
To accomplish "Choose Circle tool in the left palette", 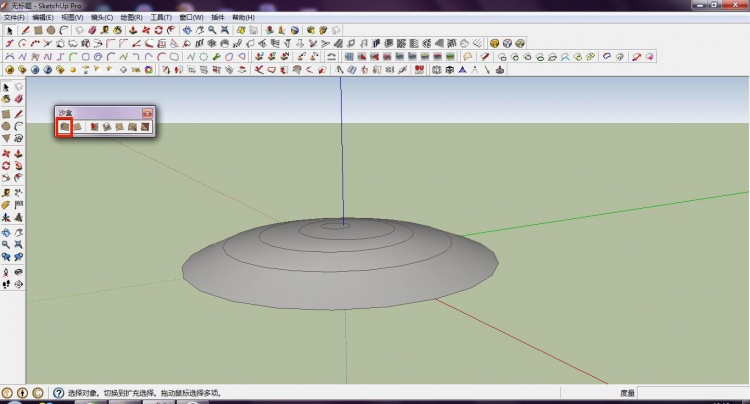I will tap(6, 126).
